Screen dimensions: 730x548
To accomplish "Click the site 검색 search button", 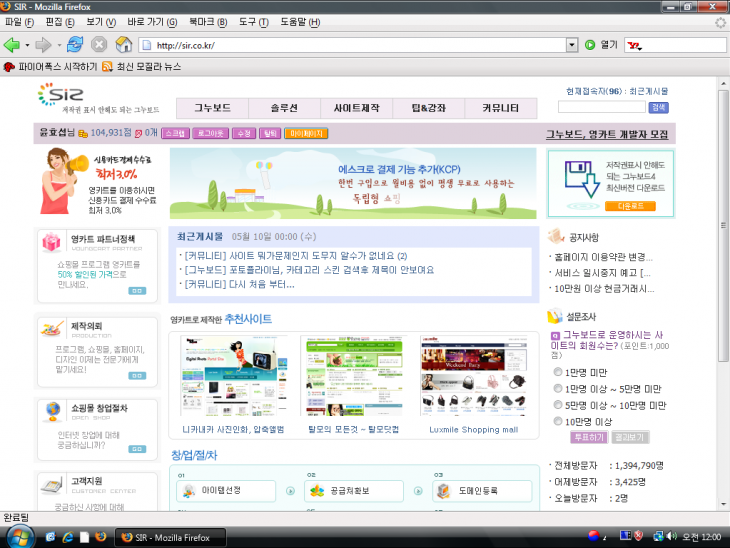I will click(658, 108).
